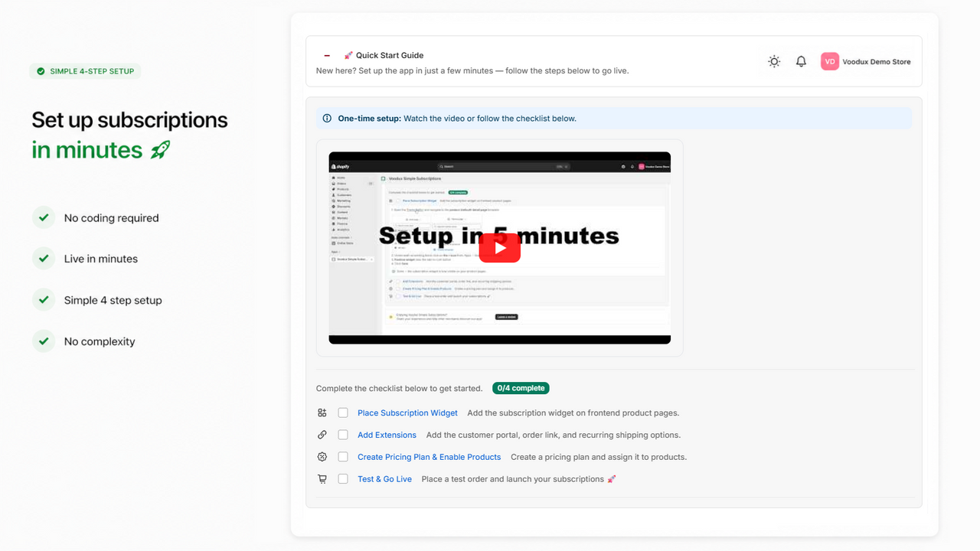Open Create Pricing Plan & Enable Products link
The image size is (980, 551).
tap(429, 457)
